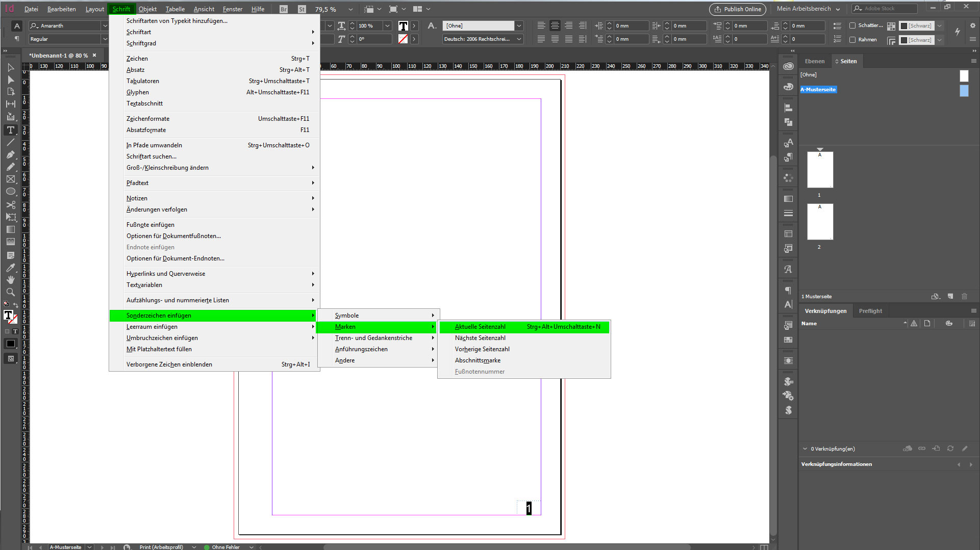Select the A-Musterseite master in Seiten panel

point(818,90)
